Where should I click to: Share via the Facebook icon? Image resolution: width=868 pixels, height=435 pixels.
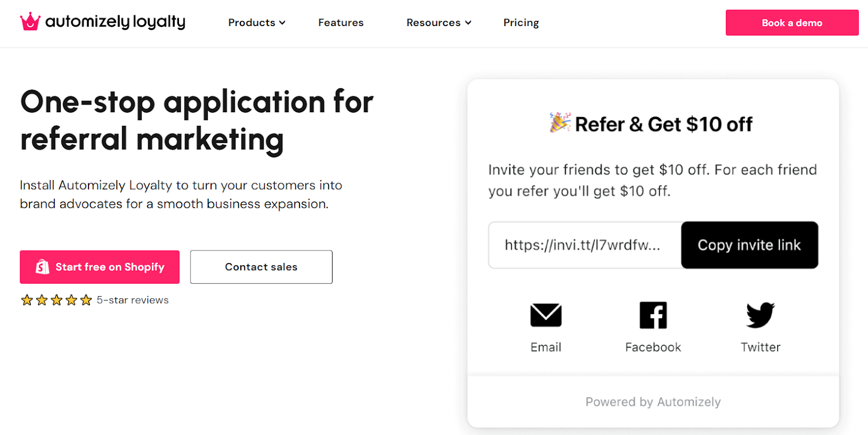(x=653, y=315)
